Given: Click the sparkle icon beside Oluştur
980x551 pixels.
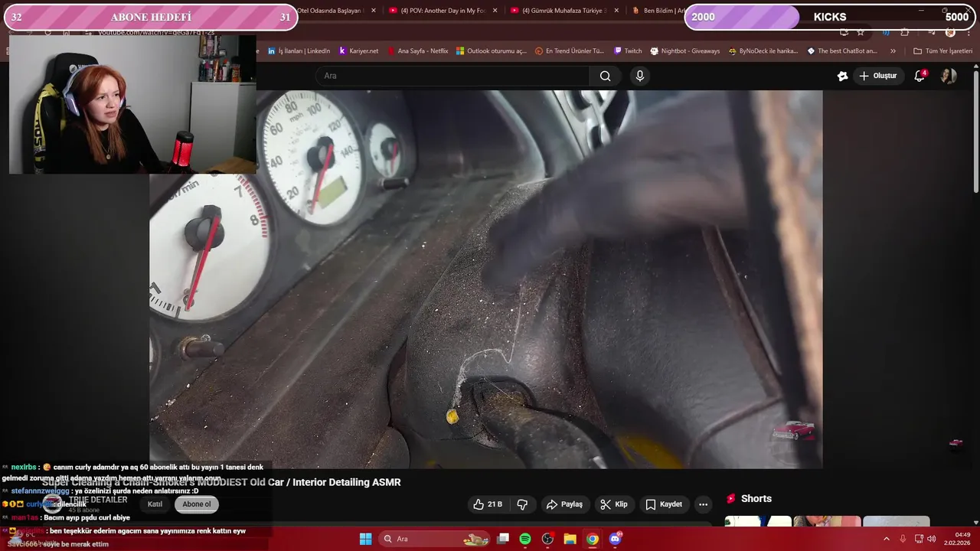Looking at the screenshot, I should 843,76.
